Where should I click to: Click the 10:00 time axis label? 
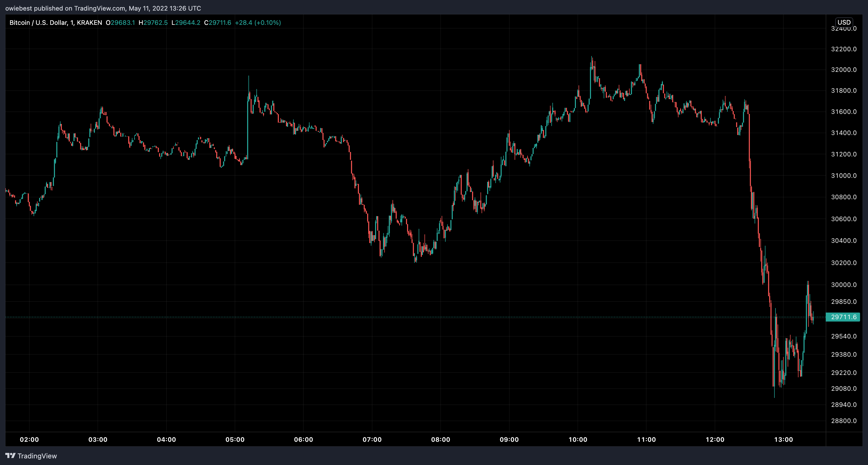pyautogui.click(x=578, y=439)
